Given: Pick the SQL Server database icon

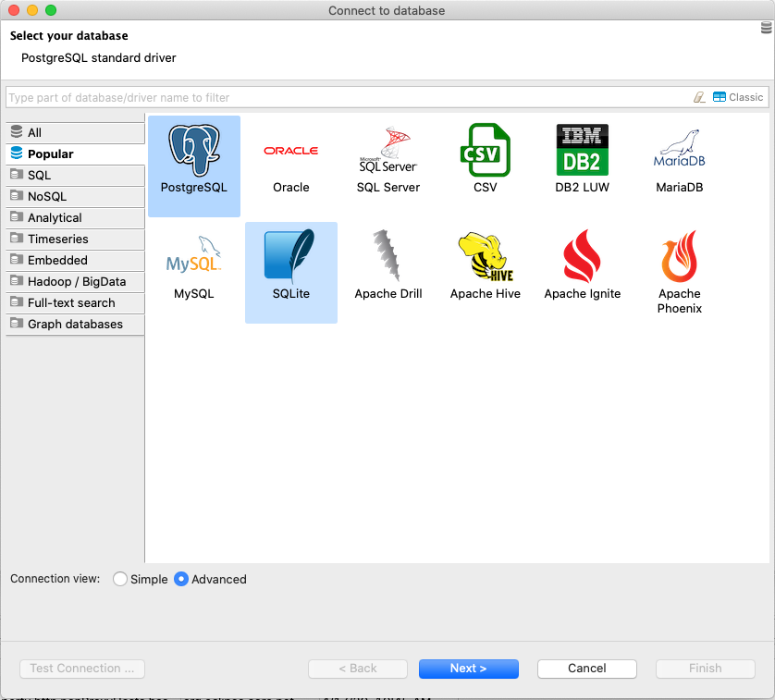Looking at the screenshot, I should (x=388, y=151).
